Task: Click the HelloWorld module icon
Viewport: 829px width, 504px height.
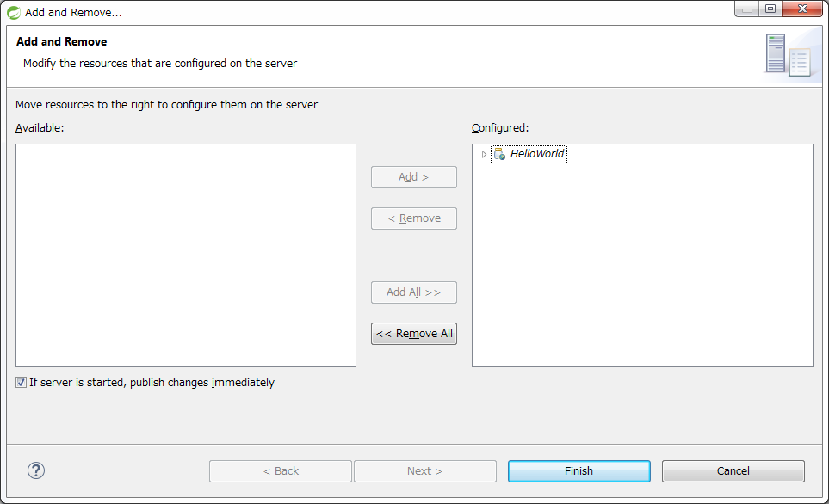Action: [x=499, y=155]
